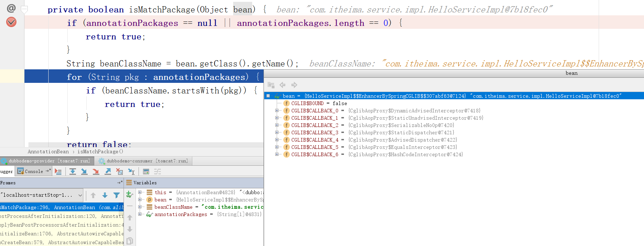The height and width of the screenshot is (246, 644).
Task: Click the forward arrow in inspect popup
Action: [x=294, y=85]
